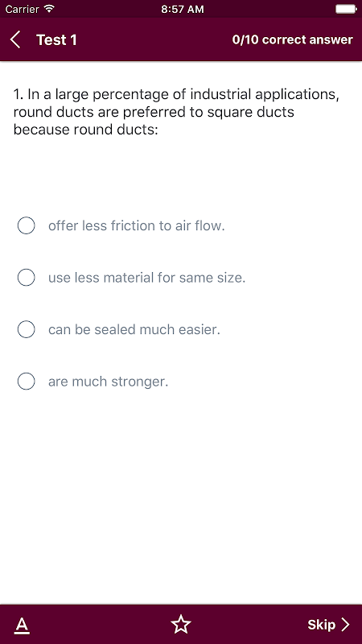Click the Skip button

329,625
